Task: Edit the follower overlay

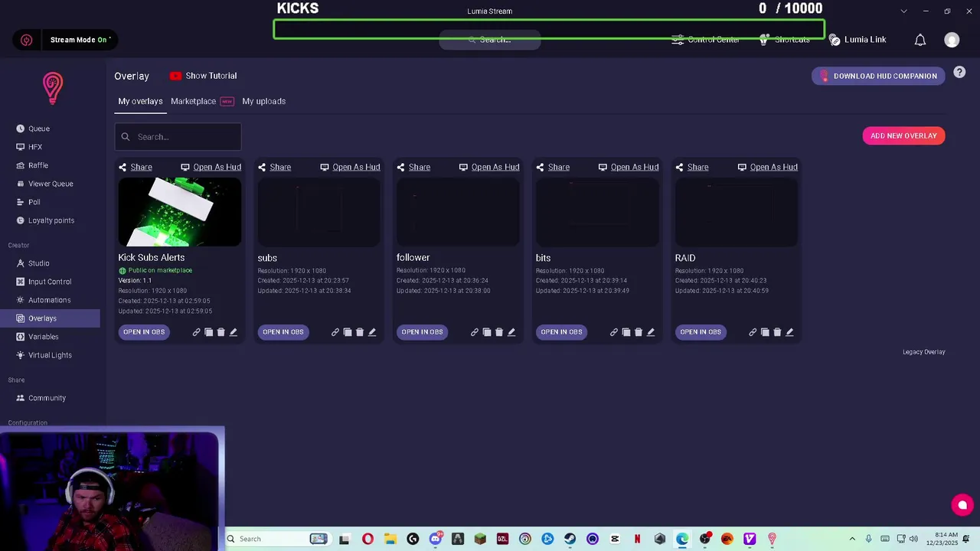Action: coord(511,332)
